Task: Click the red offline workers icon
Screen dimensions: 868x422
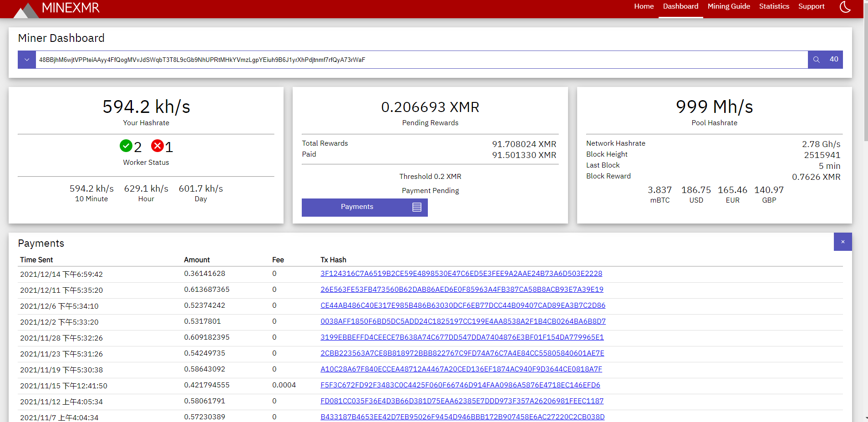Action: [x=157, y=146]
